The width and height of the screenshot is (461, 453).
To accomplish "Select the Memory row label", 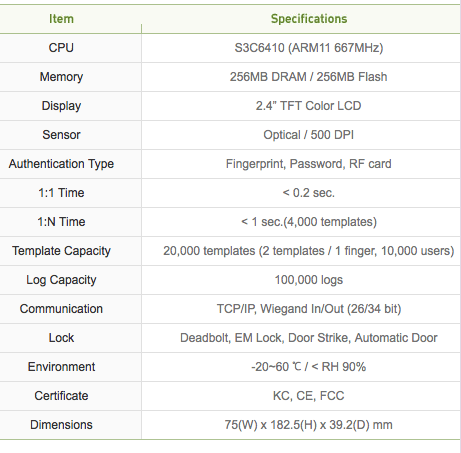I will (61, 77).
